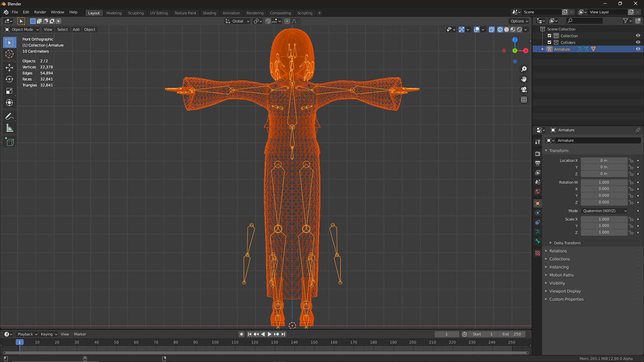Viewport: 644px width, 362px height.
Task: Toggle X-ray display mode
Action: click(x=492, y=30)
